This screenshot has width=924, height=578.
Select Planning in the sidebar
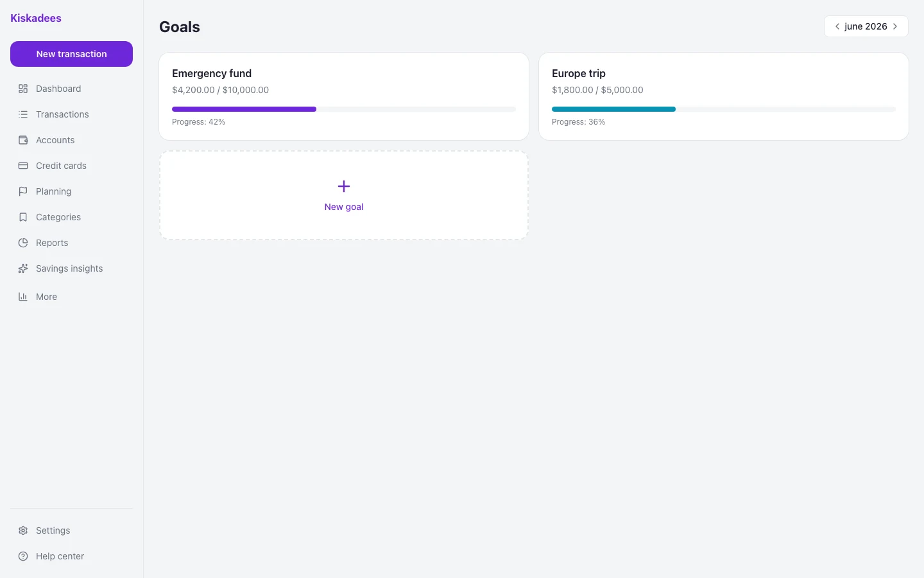(71, 191)
